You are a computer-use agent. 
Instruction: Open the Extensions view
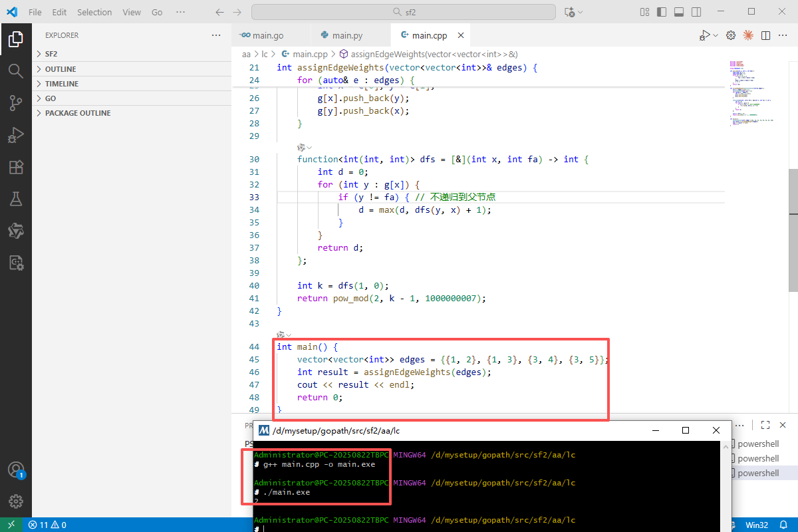click(x=16, y=167)
